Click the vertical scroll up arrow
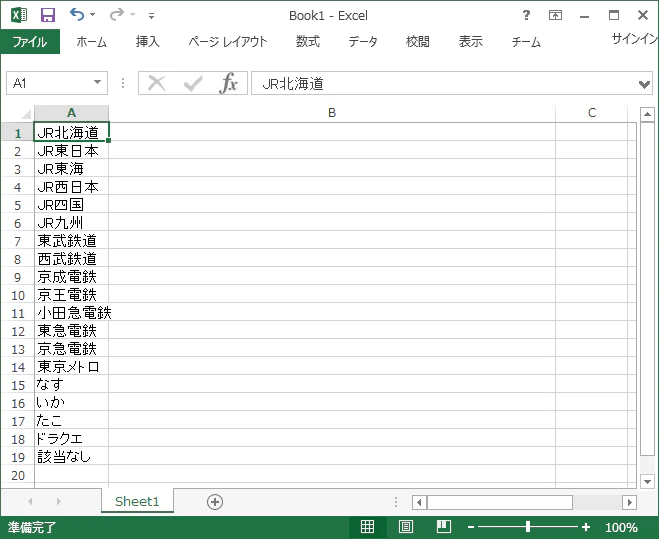This screenshot has width=659, height=539. tap(647, 114)
